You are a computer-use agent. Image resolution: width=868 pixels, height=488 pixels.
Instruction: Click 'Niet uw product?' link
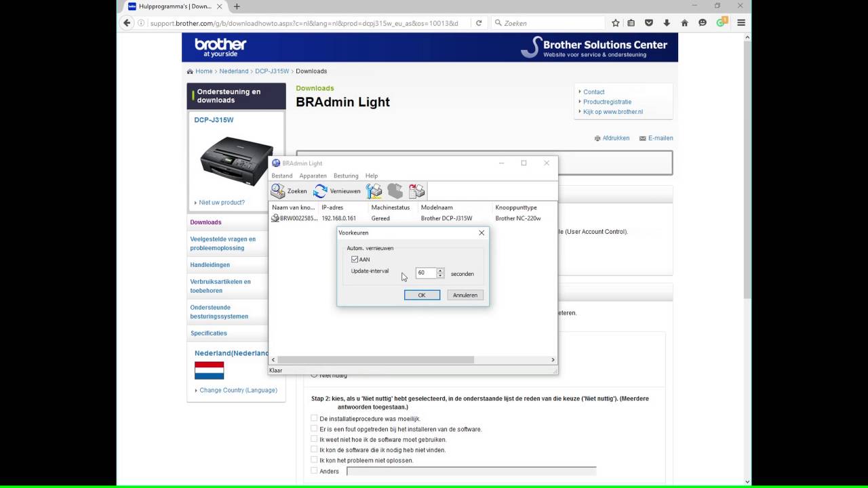pos(222,203)
